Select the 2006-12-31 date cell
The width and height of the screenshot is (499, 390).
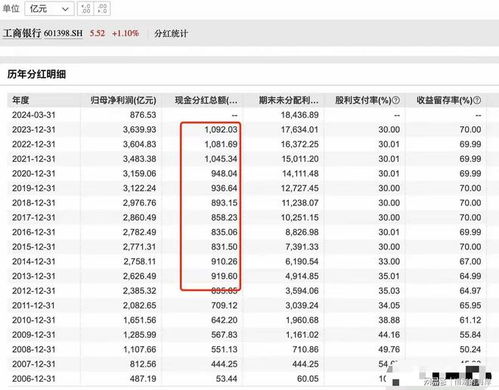click(x=34, y=379)
